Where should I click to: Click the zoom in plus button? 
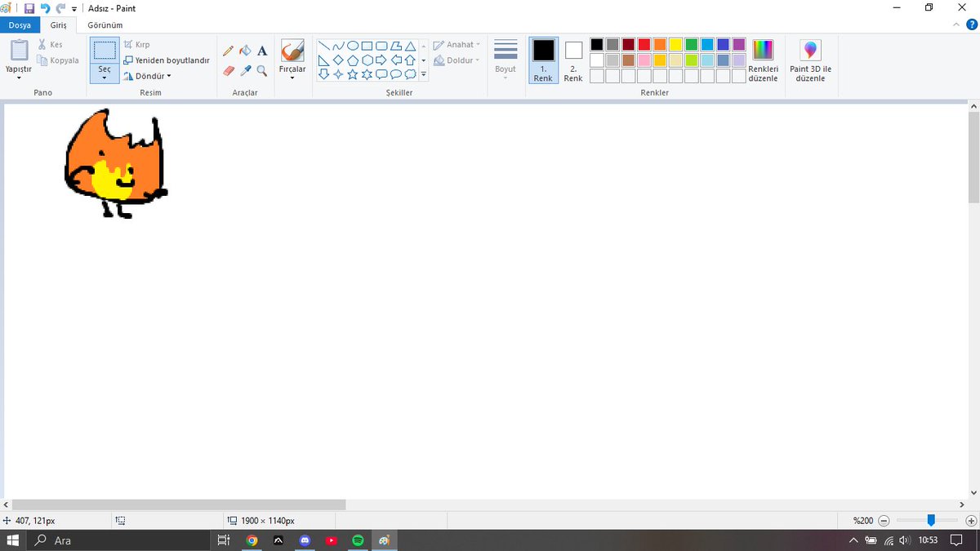(x=970, y=520)
